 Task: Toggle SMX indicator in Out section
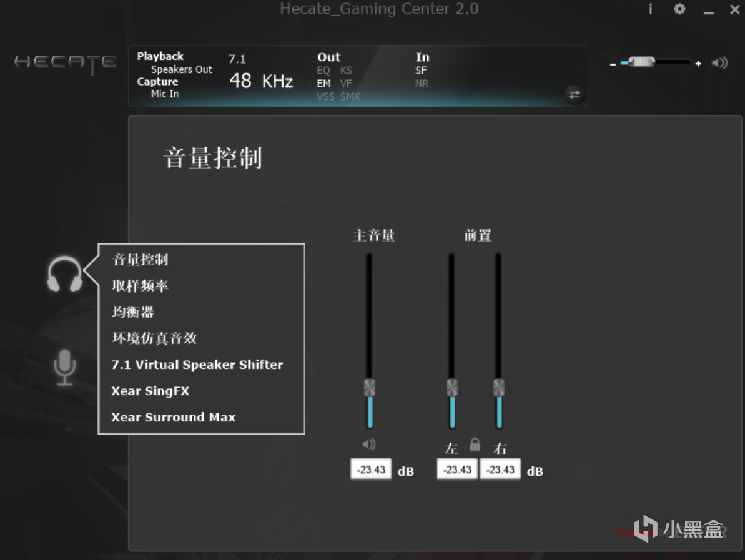(350, 96)
